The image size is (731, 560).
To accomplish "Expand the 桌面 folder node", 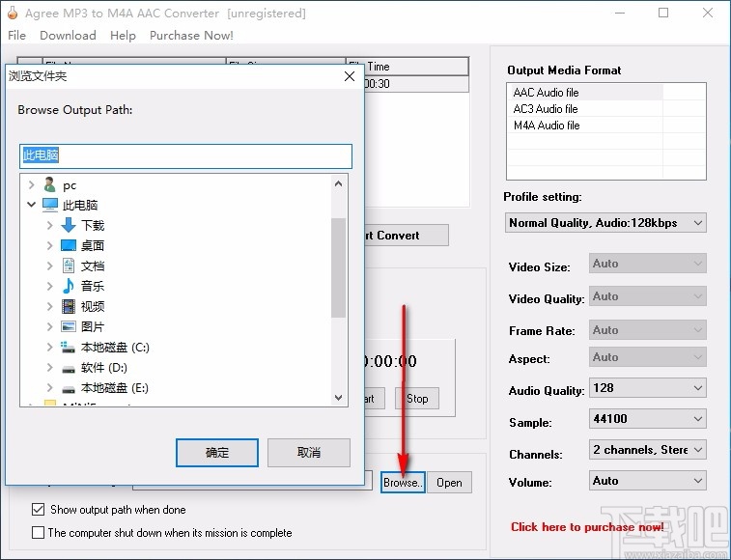I will [50, 245].
